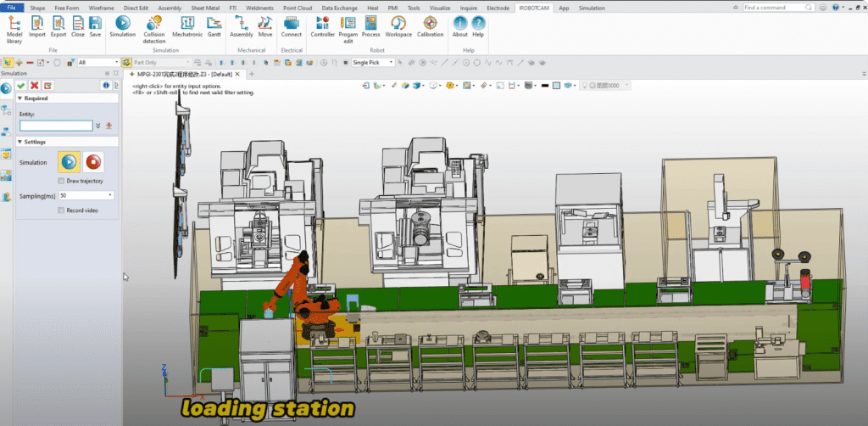This screenshot has width=868, height=426.
Task: Cancel with the red X button
Action: click(x=35, y=85)
